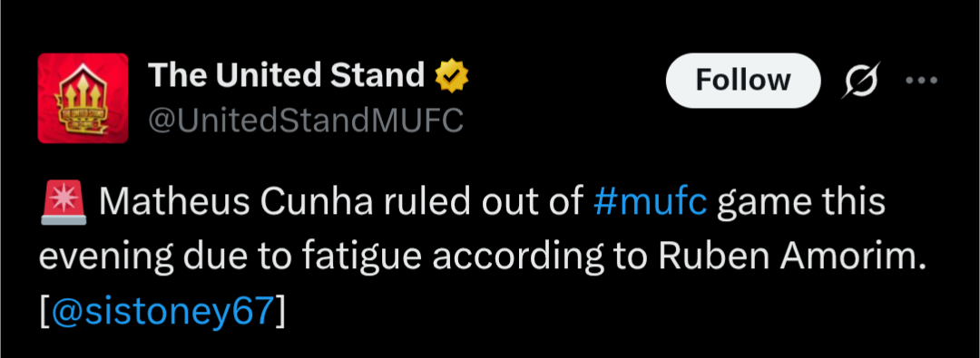
Task: Click the opening bracket before @sistoney67
Action: [x=44, y=311]
